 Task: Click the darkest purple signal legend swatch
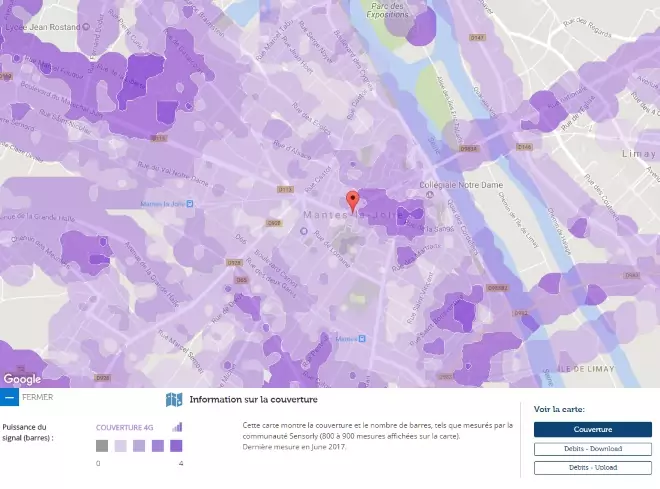click(176, 446)
